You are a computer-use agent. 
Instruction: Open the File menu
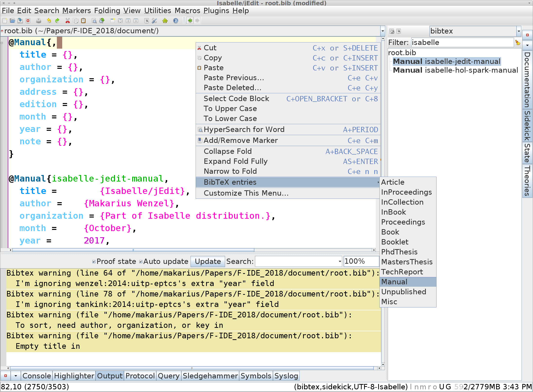pos(8,11)
